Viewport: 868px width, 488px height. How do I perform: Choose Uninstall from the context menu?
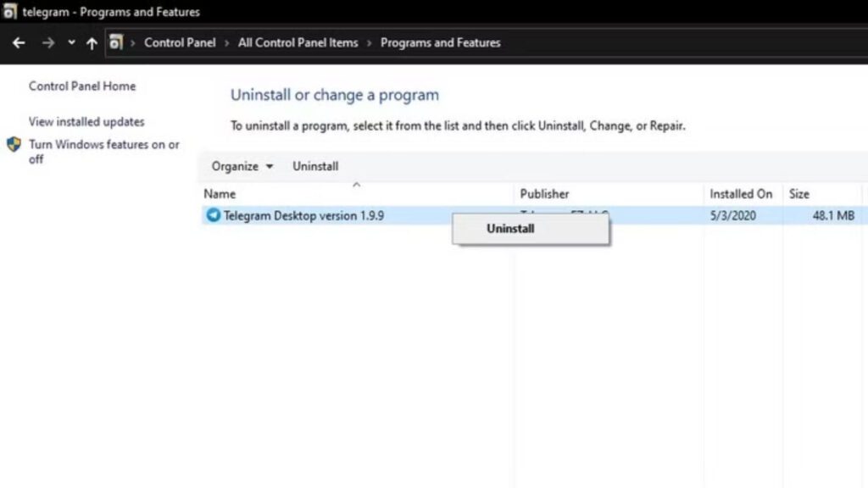510,229
